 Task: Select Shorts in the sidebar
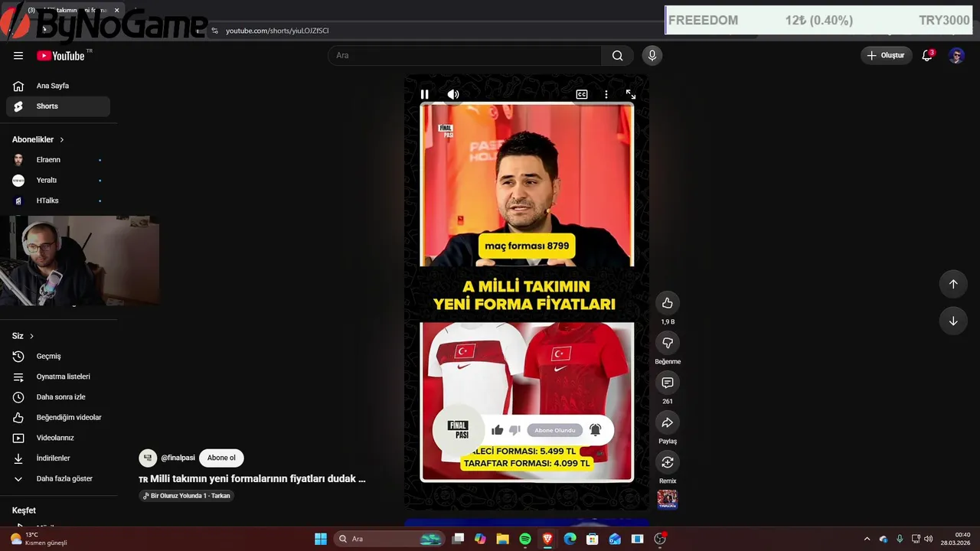pos(58,106)
